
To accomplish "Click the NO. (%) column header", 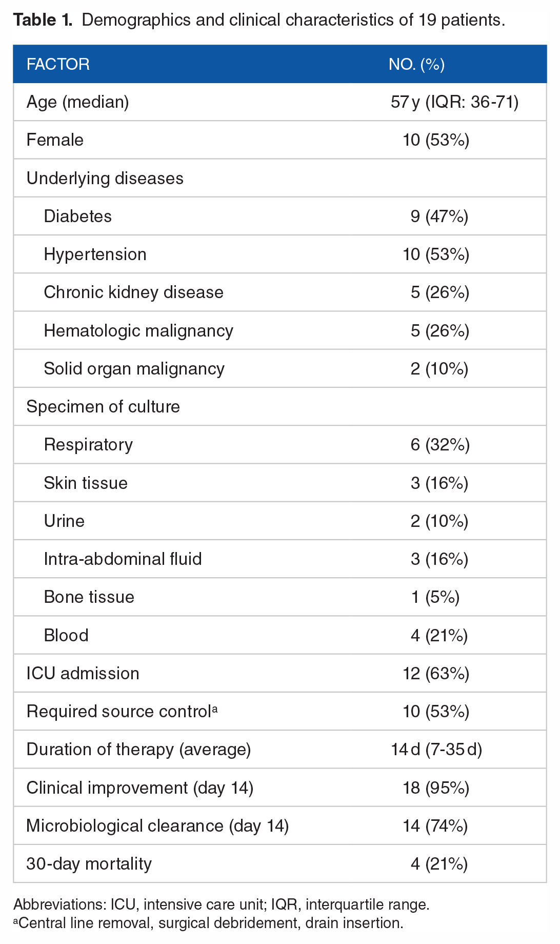I will pos(416,64).
